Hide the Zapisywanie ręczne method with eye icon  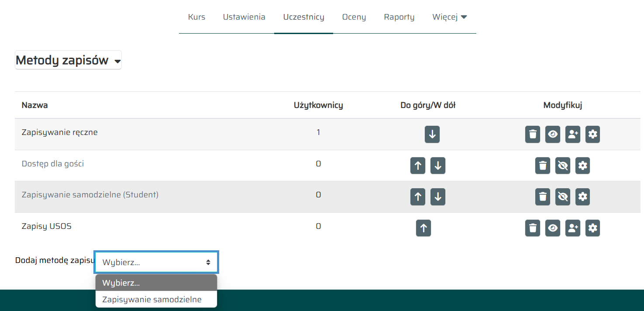(553, 135)
